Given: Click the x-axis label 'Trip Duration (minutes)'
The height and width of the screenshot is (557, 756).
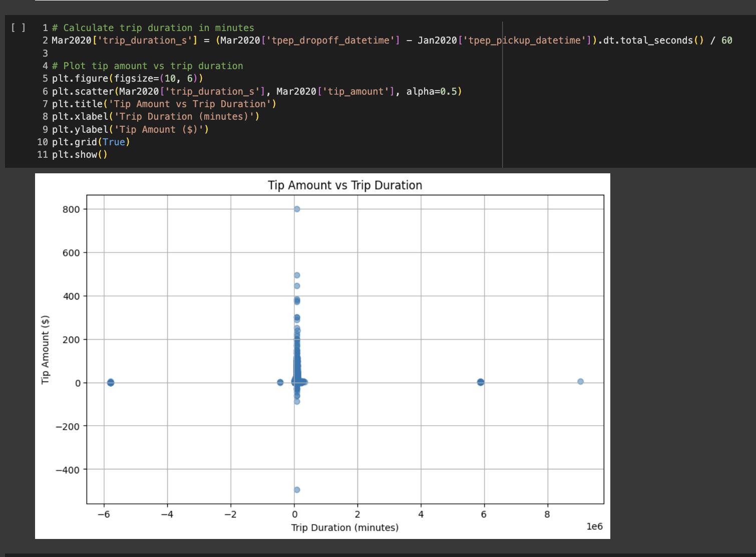Looking at the screenshot, I should (x=345, y=527).
